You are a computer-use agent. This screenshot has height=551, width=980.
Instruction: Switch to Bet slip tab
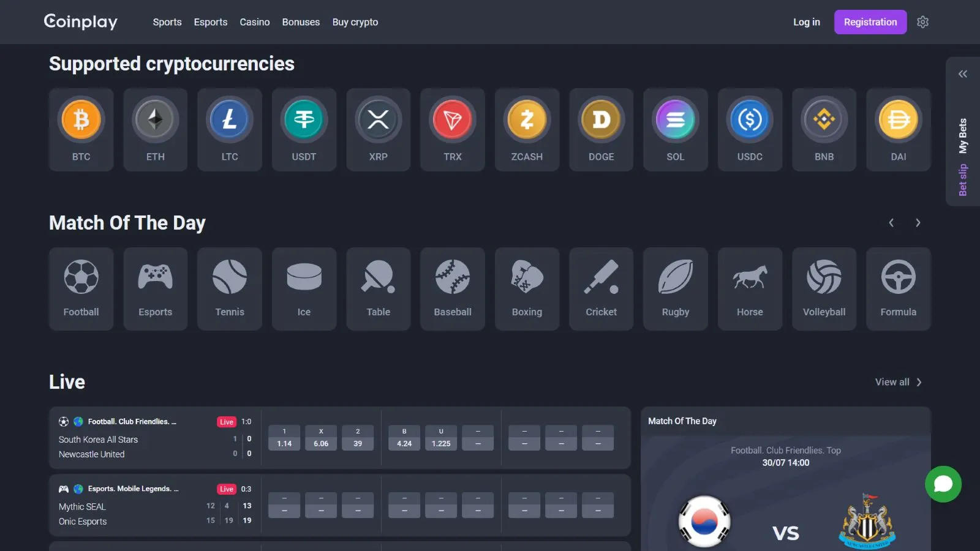(x=963, y=180)
